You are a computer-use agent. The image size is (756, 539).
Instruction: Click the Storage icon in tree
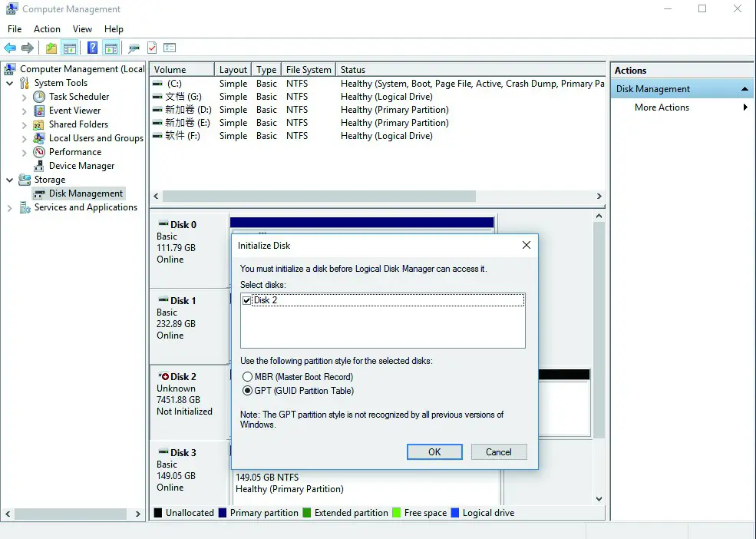[25, 180]
